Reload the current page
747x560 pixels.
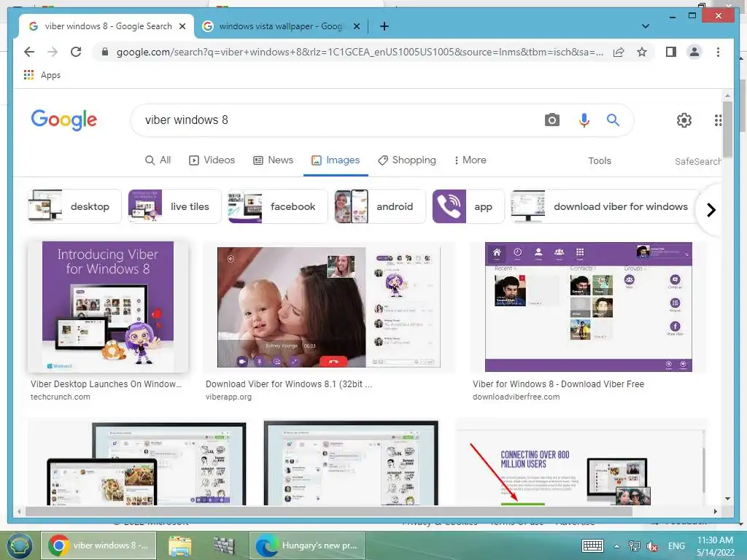(x=76, y=52)
